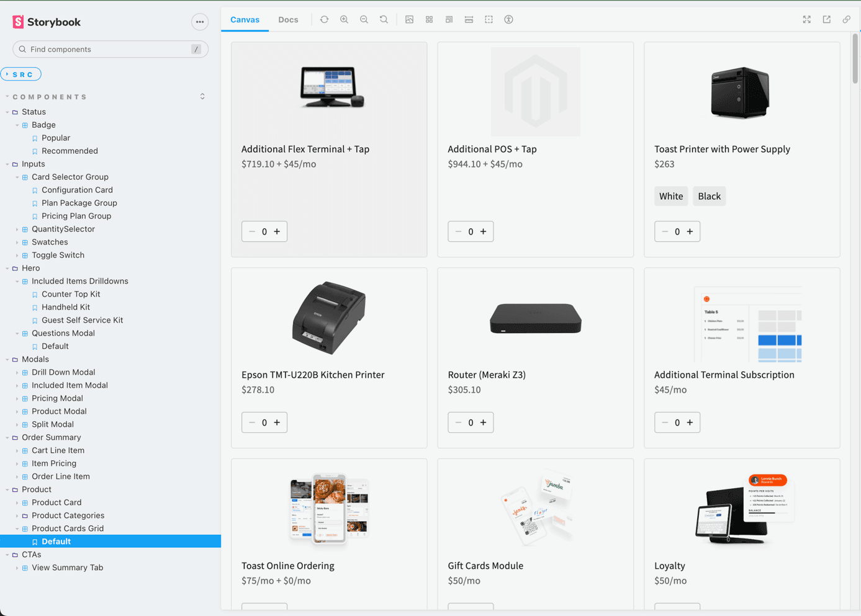Open the Guest Self Service Kit story
861x616 pixels.
pyautogui.click(x=82, y=320)
